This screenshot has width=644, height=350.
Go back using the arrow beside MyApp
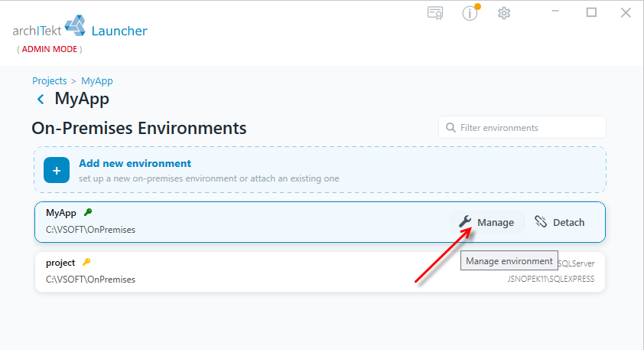(x=41, y=99)
